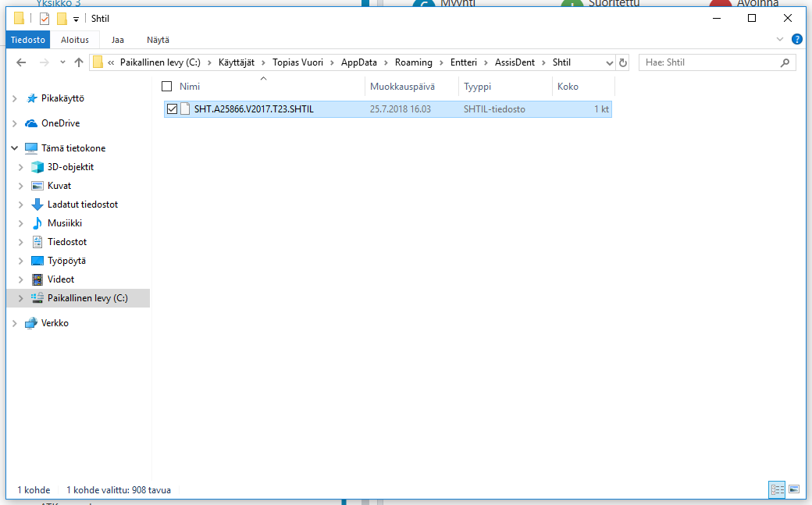The height and width of the screenshot is (505, 812).
Task: Click the search magnifier icon
Action: pos(785,62)
